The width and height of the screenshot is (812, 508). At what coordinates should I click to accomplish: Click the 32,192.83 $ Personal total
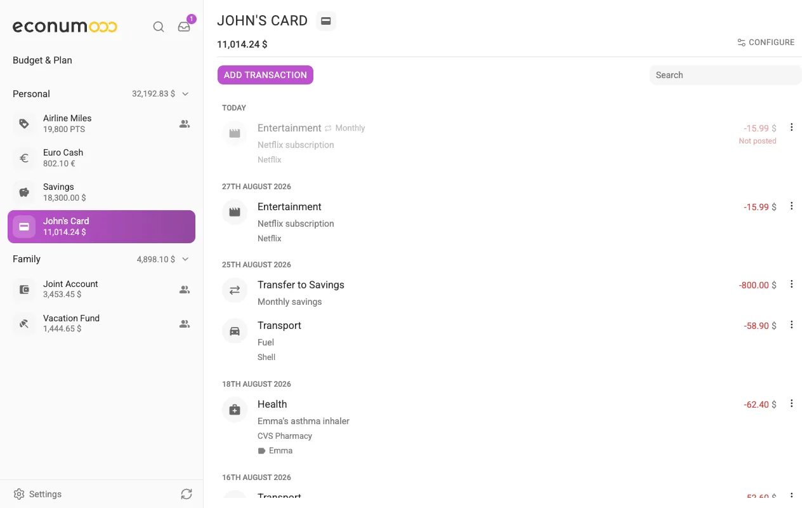(x=154, y=94)
